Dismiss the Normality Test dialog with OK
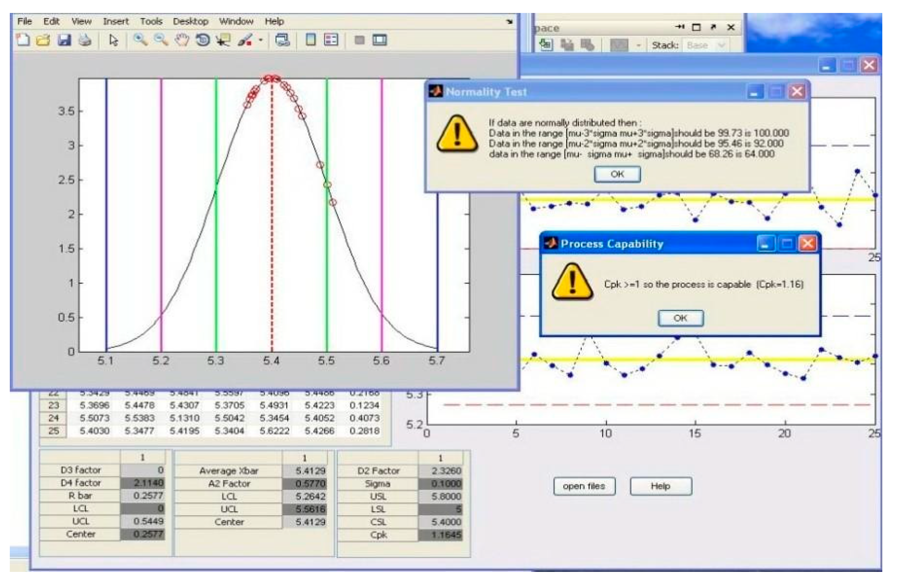897x588 pixels. pyautogui.click(x=617, y=174)
